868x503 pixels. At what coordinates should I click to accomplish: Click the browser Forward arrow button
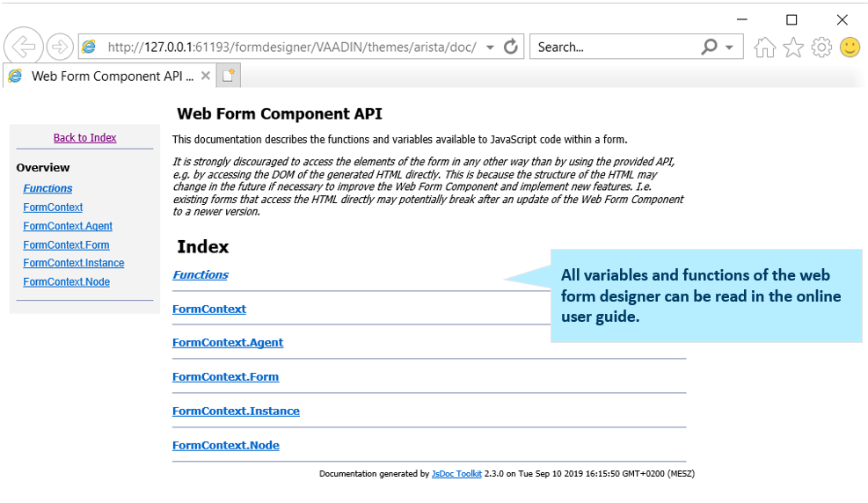click(60, 47)
